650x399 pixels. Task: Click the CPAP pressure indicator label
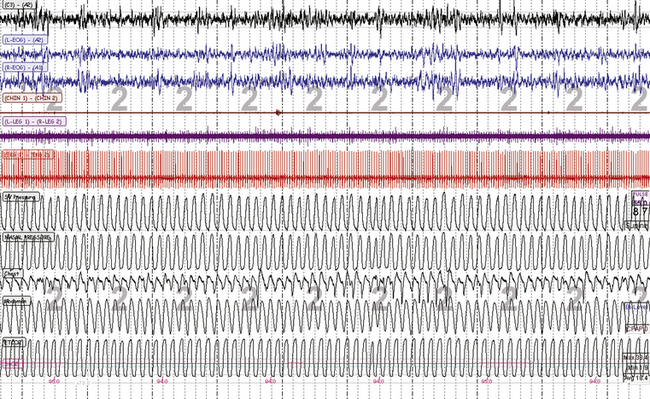click(x=637, y=329)
